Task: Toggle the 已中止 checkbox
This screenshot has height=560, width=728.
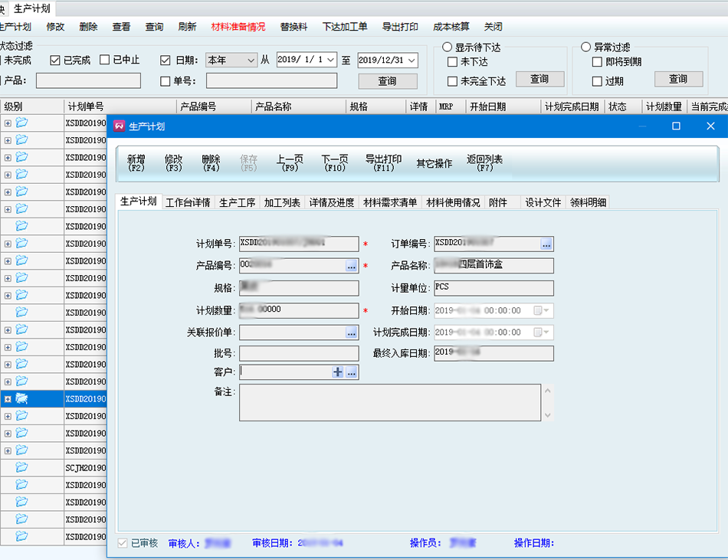Action: [104, 60]
